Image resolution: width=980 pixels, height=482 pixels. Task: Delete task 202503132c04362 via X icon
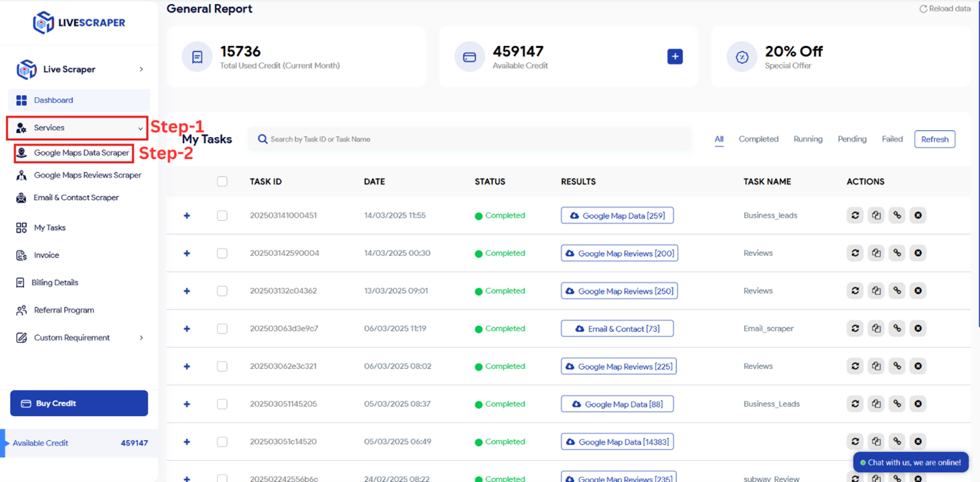point(918,290)
